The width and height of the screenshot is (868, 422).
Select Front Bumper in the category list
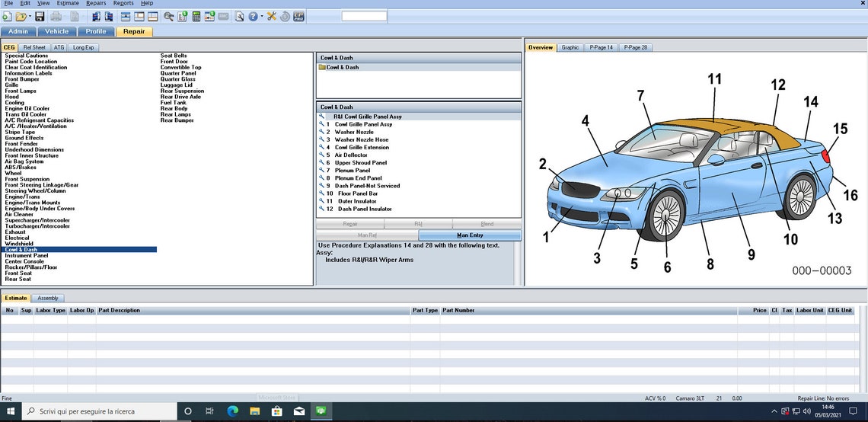[22, 79]
